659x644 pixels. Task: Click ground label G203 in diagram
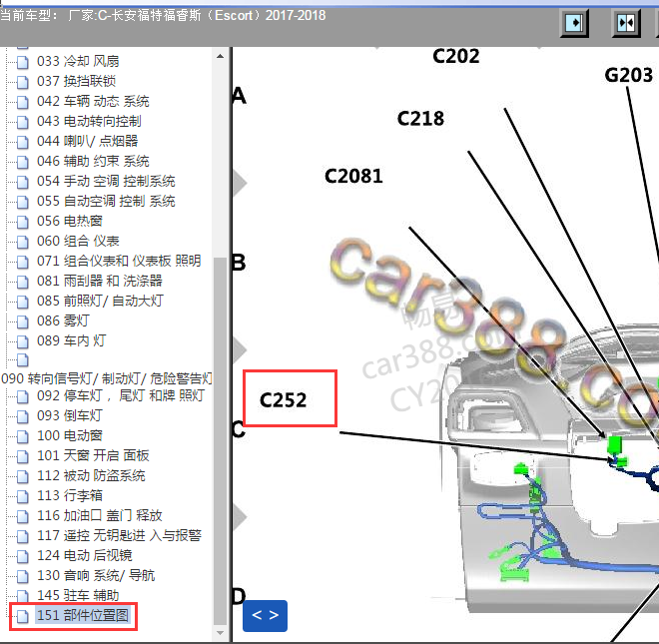tap(629, 76)
